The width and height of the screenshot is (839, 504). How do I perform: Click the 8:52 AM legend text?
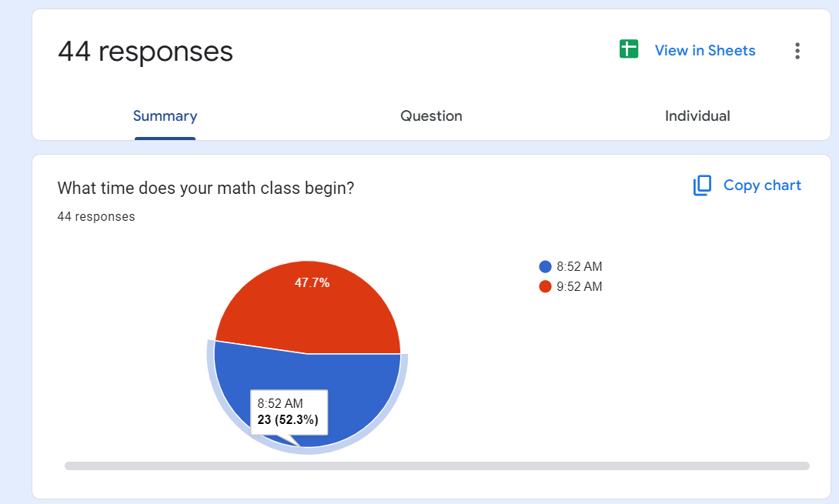(x=579, y=267)
